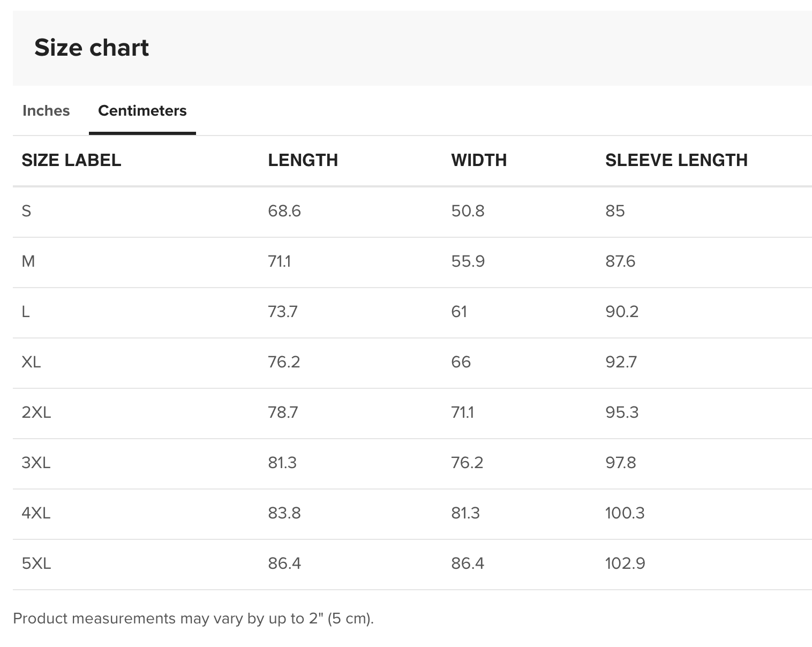Click the SLEEVE LENGTH column header
The height and width of the screenshot is (647, 812).
(676, 160)
